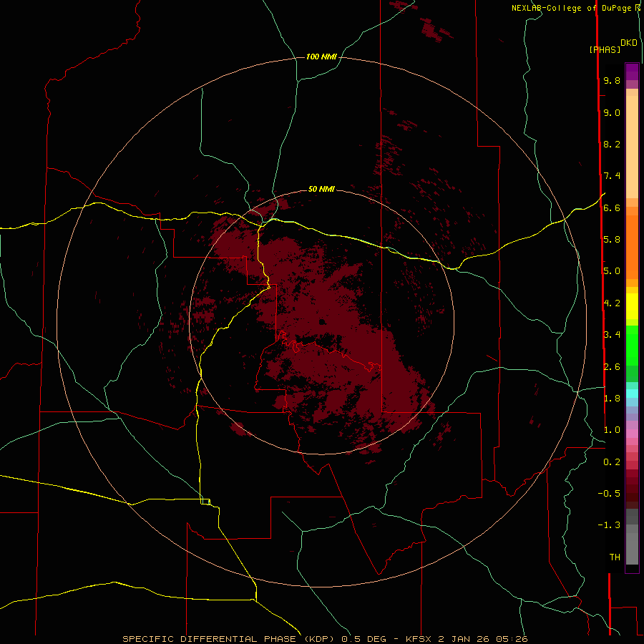Click the 5.8 value on color scale
This screenshot has height=644, width=644.
[612, 240]
